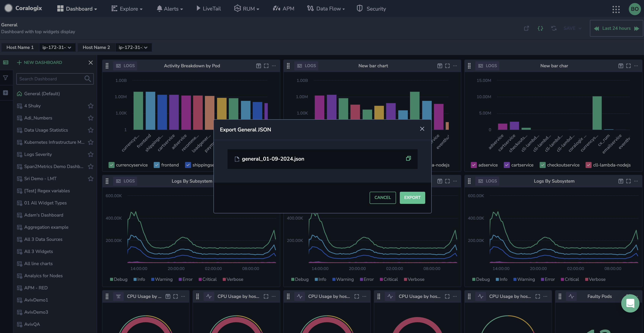
Task: Star the Sri Demo - LMT dashboard
Action: [x=91, y=179]
